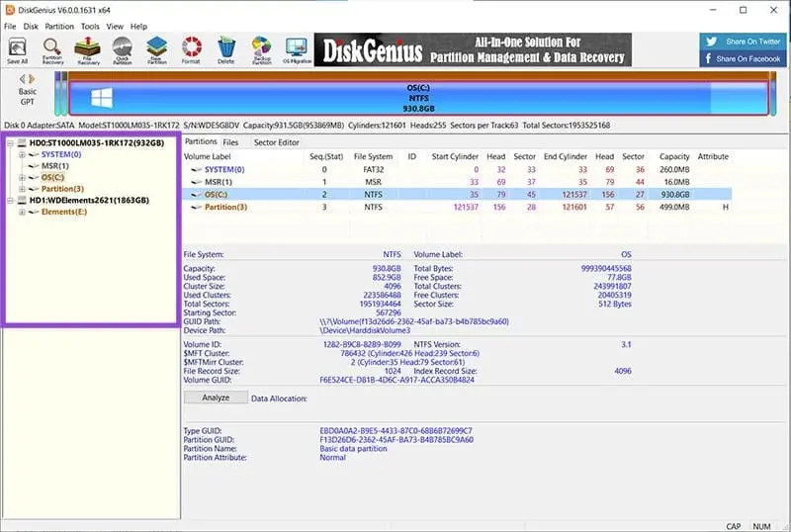Select MSR(1) in the disk tree

55,166
